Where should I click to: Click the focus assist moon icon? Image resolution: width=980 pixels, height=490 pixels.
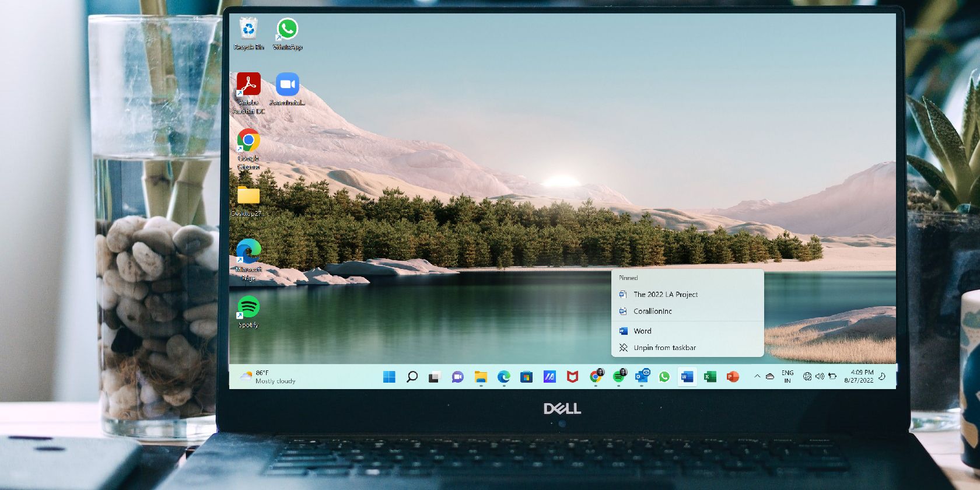[882, 377]
